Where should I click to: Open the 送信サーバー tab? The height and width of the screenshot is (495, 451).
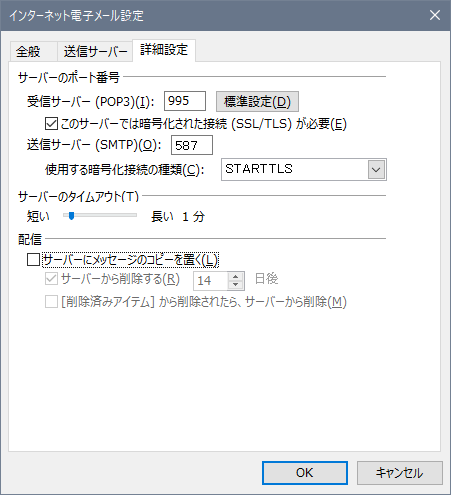(x=95, y=52)
